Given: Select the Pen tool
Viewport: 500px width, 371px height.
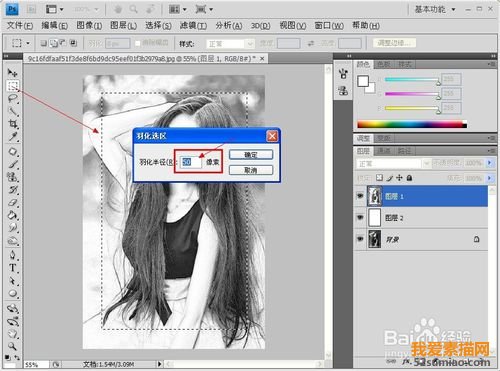Looking at the screenshot, I should point(13,255).
